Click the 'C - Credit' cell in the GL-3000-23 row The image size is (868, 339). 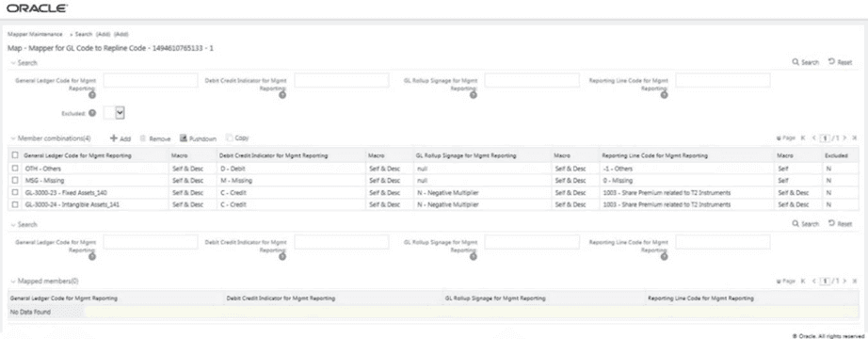coord(292,193)
